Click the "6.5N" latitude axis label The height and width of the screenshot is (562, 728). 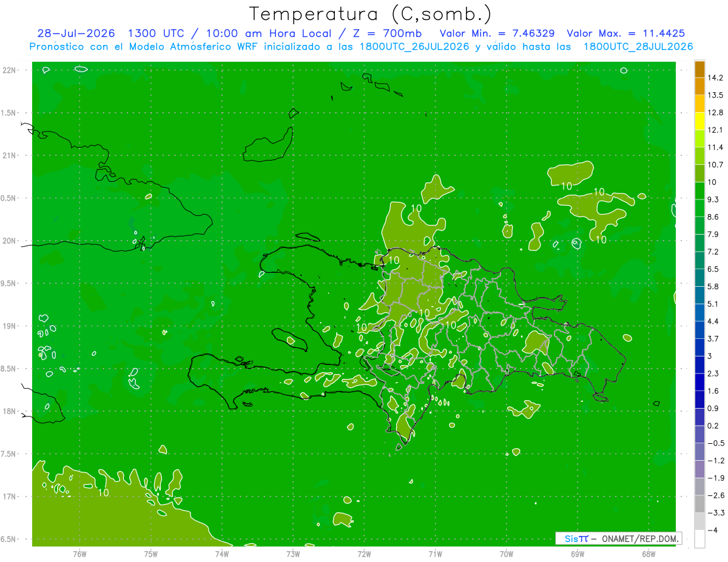(x=8, y=539)
